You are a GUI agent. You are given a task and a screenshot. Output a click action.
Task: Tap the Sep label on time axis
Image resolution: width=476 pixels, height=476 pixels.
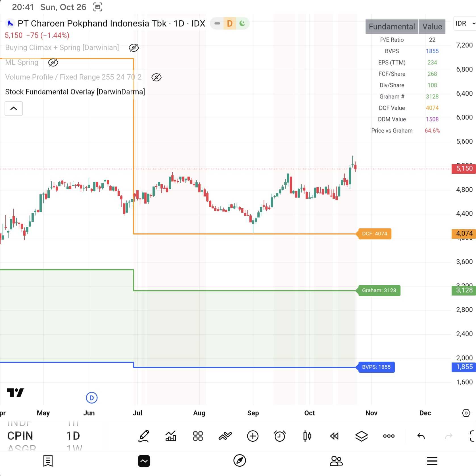point(253,413)
